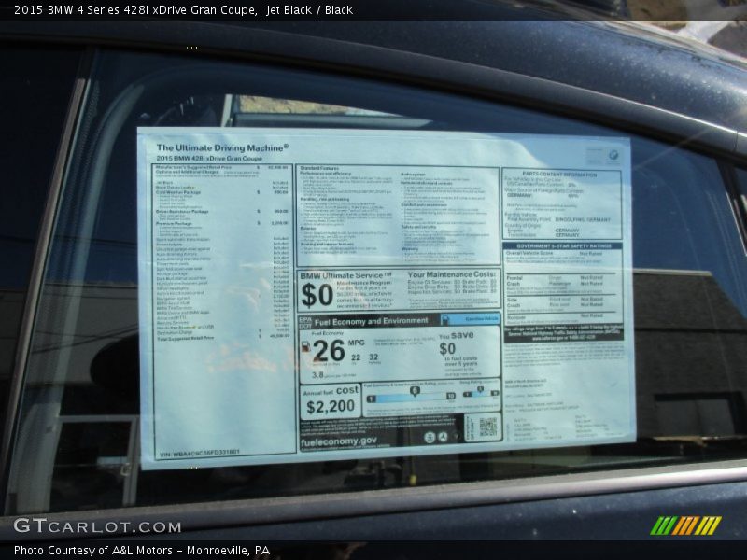The height and width of the screenshot is (560, 747).
Task: Click the striped color logo at bottom right
Action: tap(686, 525)
